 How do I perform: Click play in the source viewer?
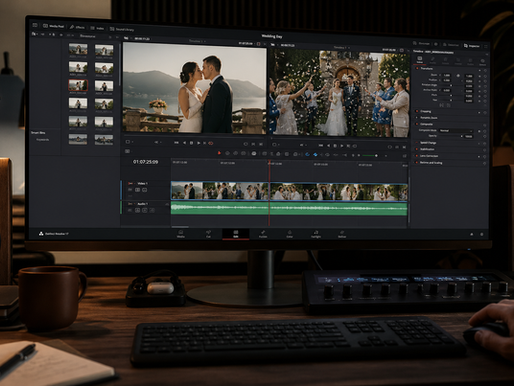[199, 143]
